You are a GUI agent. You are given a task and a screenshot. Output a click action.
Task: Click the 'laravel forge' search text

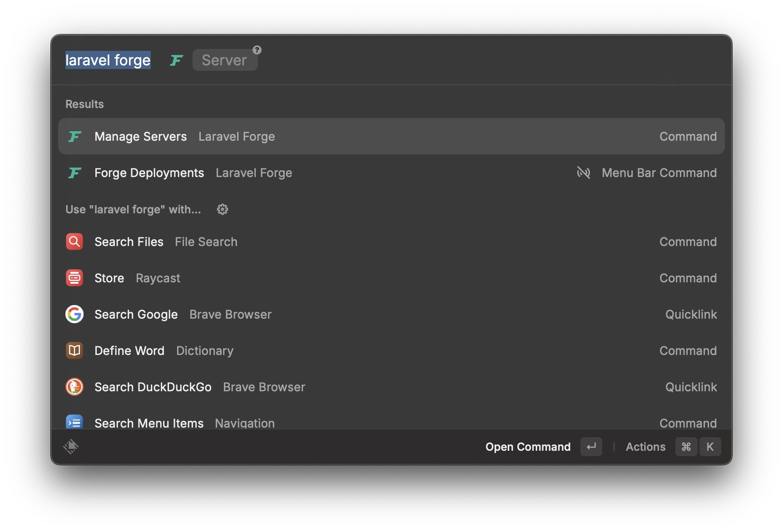(x=108, y=60)
